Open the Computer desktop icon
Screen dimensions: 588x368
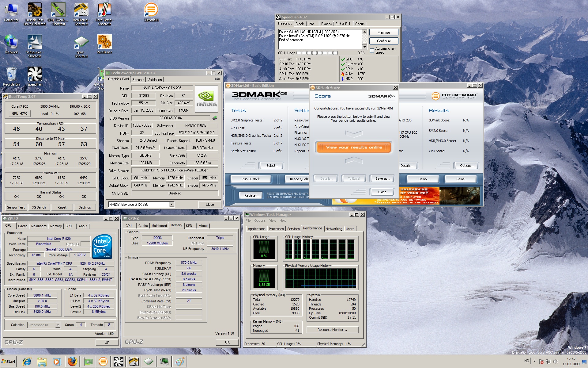click(11, 12)
